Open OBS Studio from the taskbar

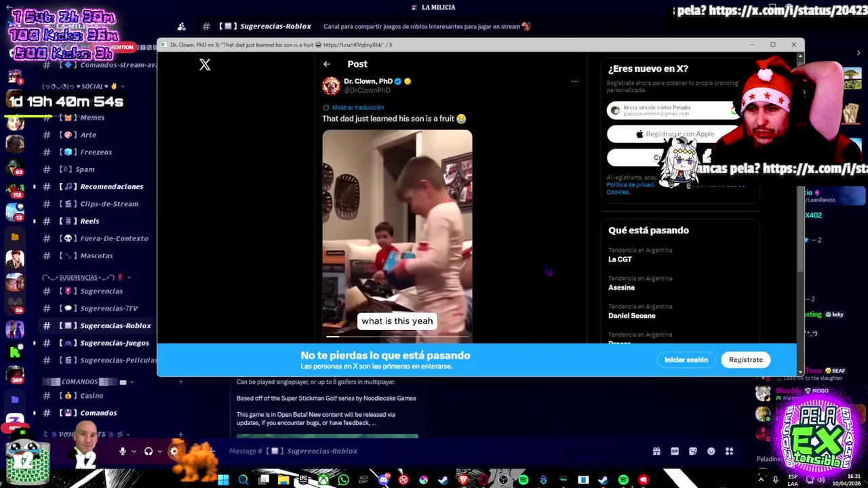click(503, 480)
